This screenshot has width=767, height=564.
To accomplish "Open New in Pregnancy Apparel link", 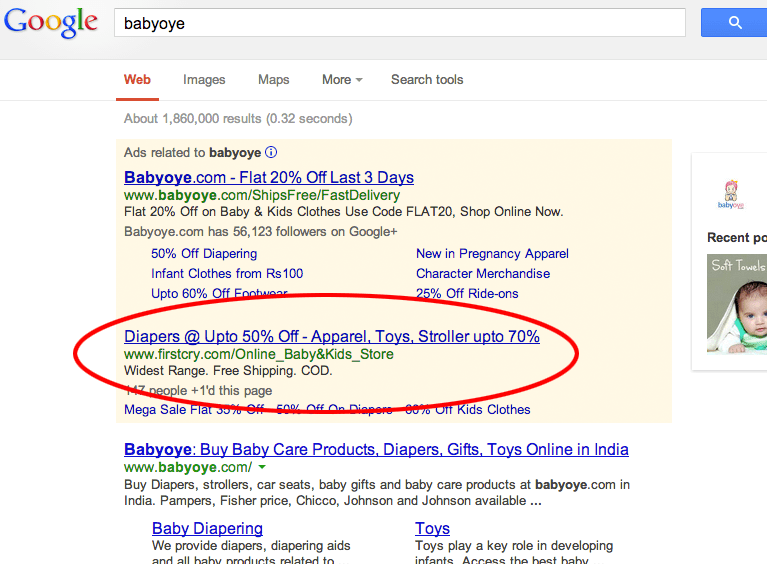I will [x=492, y=253].
